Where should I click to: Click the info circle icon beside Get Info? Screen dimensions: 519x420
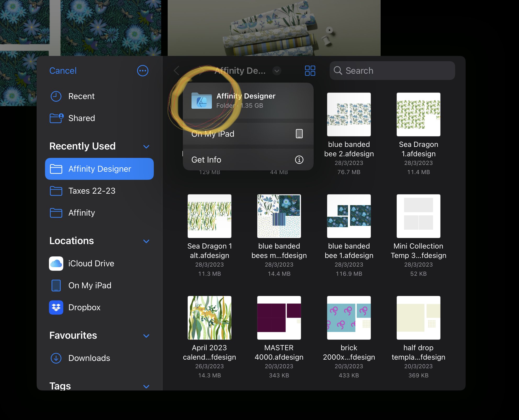click(299, 160)
